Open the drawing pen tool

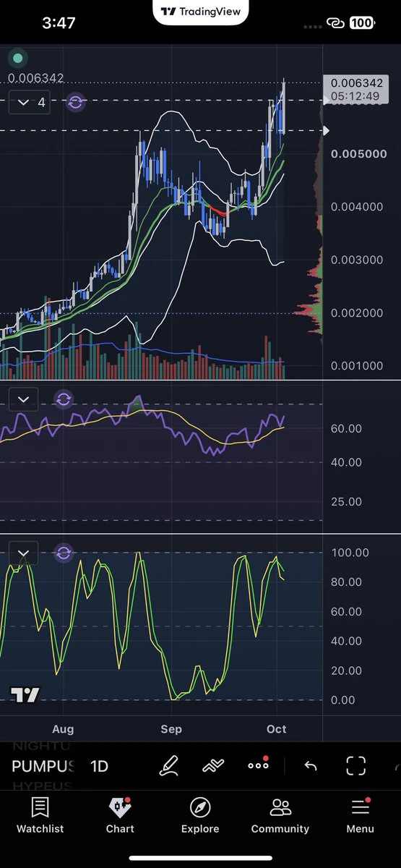(168, 766)
